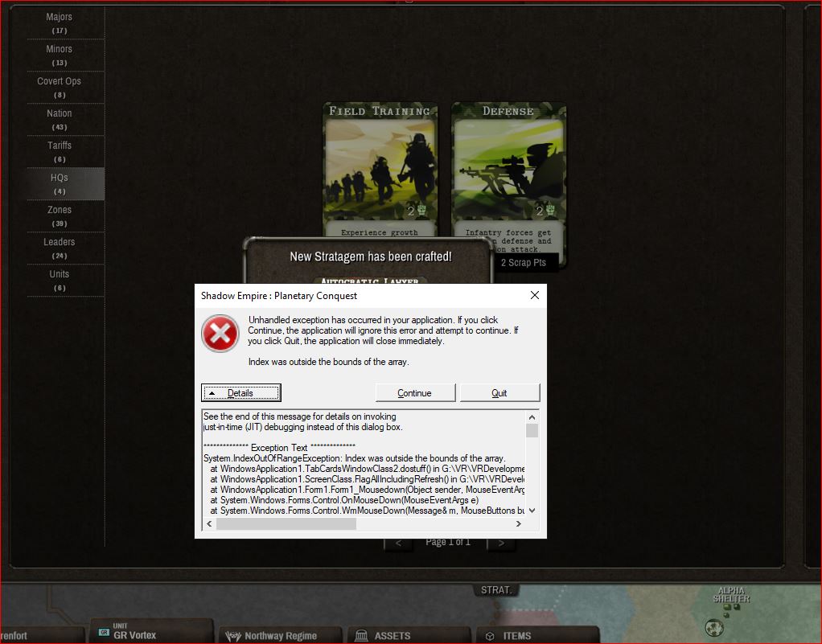This screenshot has width=822, height=644.
Task: Open the Majors stratagem category
Action: tap(60, 23)
